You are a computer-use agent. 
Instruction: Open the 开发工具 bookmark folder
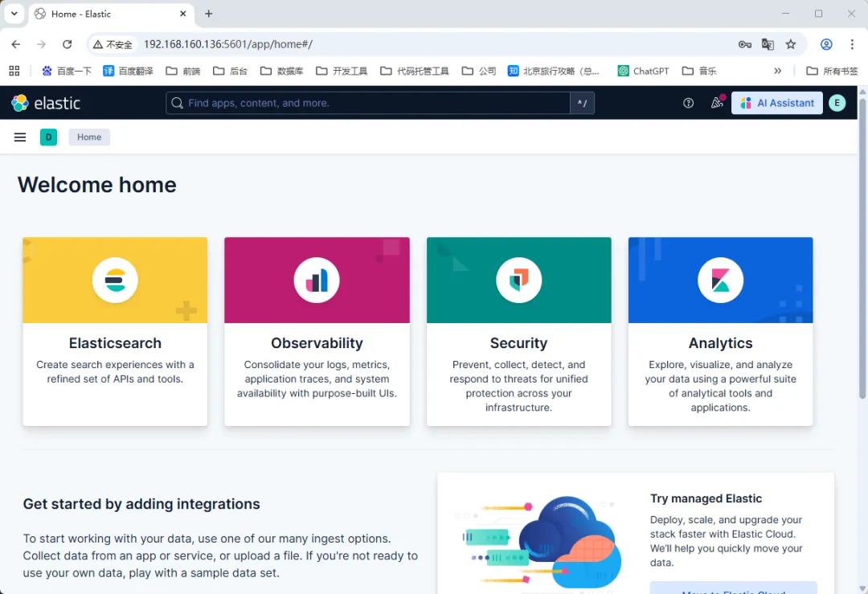click(x=342, y=71)
